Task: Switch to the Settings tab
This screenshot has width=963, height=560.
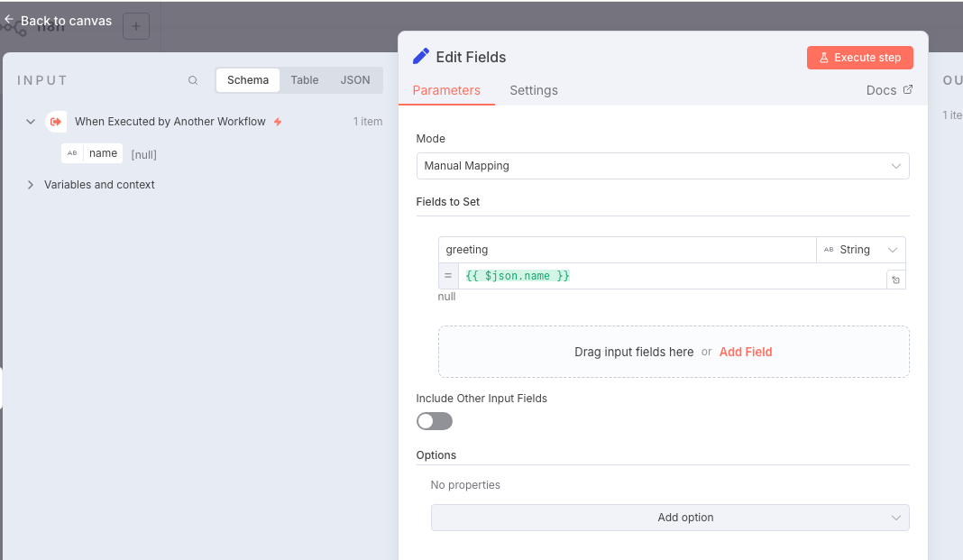Action: tap(533, 90)
